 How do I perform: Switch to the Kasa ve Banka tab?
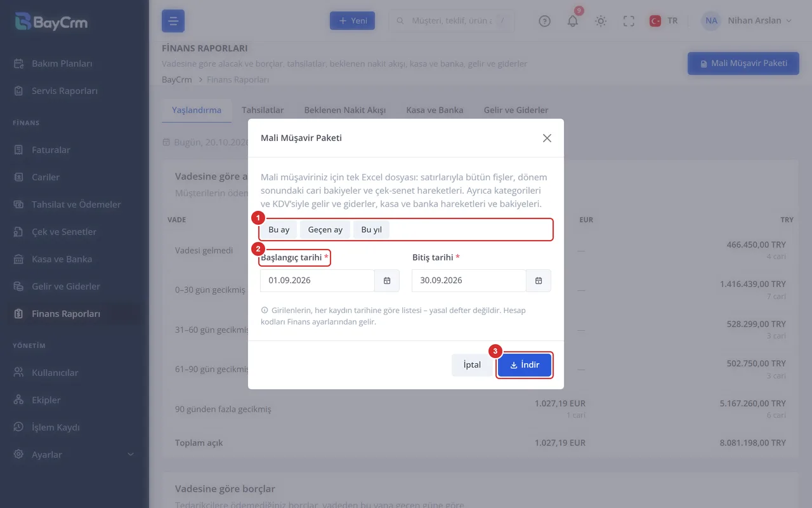tap(435, 110)
